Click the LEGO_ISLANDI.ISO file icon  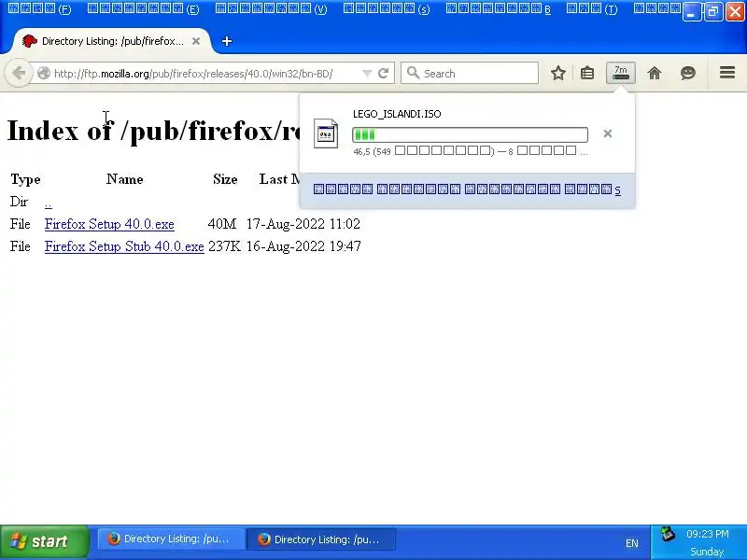[x=326, y=133]
